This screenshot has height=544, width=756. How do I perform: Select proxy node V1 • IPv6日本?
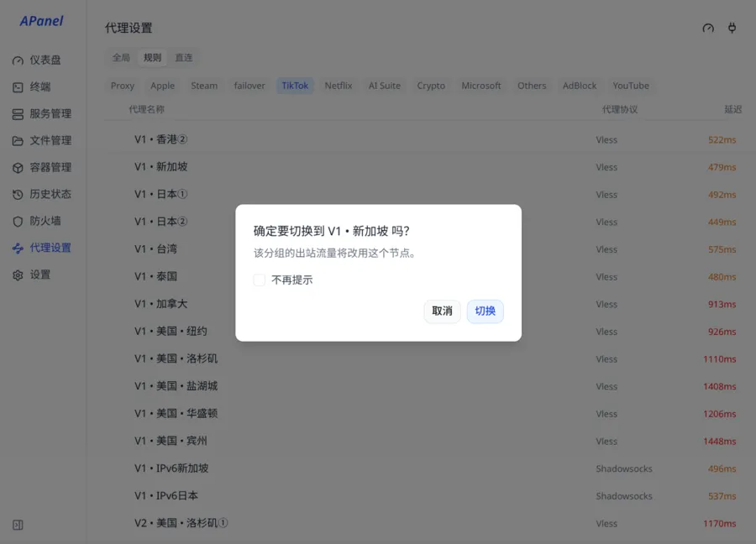423,496
